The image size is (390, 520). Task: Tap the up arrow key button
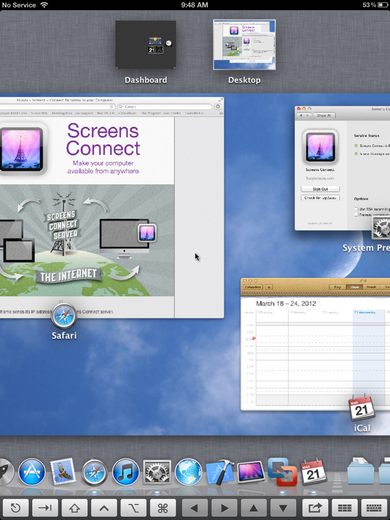click(254, 508)
